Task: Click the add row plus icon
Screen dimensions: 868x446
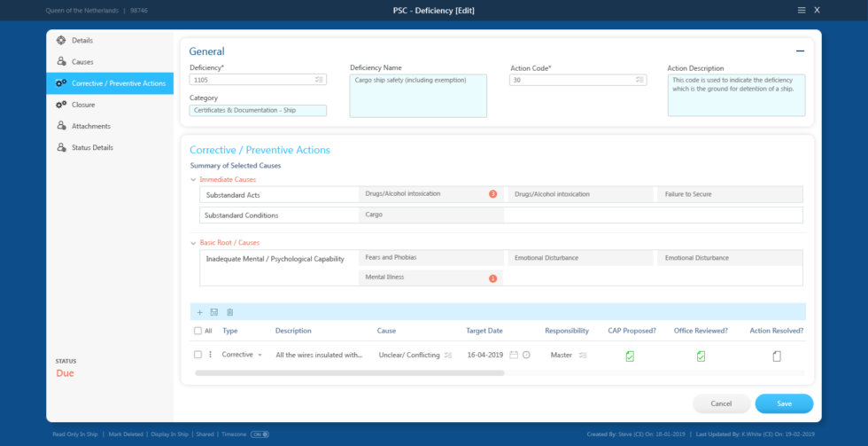Action: [200, 312]
